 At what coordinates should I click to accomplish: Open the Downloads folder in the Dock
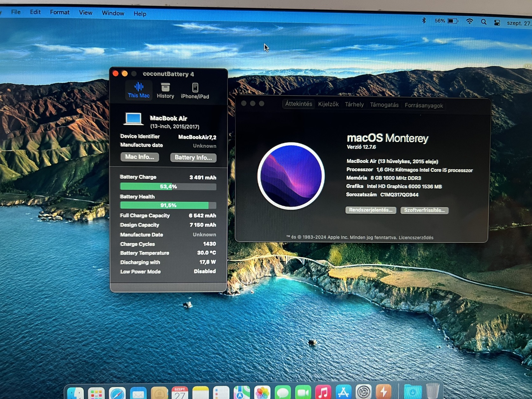(413, 392)
